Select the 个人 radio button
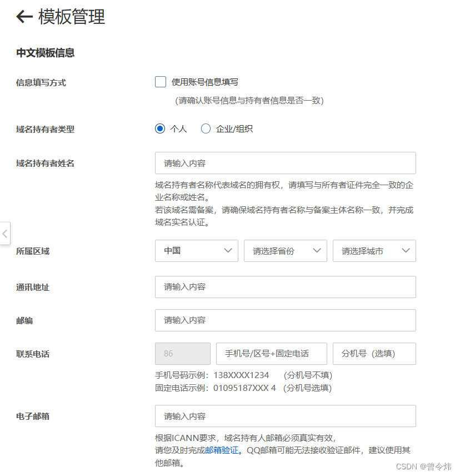Viewport: 460px width, 476px height. [160, 128]
